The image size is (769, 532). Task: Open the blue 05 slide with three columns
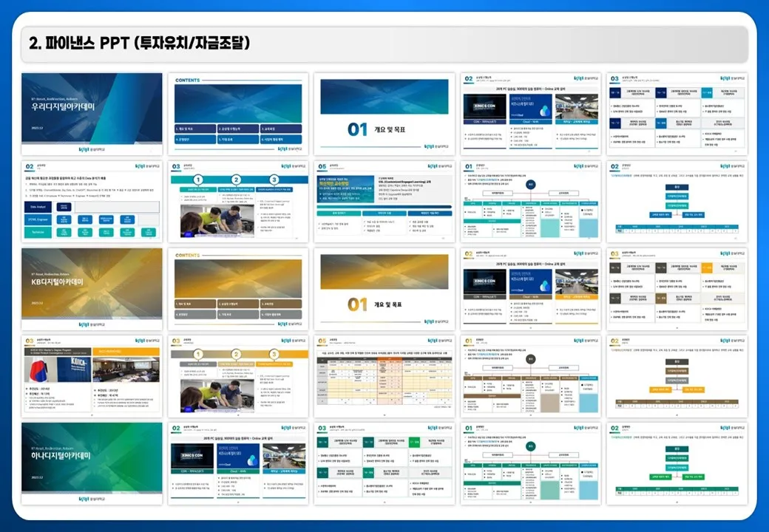tap(384, 202)
